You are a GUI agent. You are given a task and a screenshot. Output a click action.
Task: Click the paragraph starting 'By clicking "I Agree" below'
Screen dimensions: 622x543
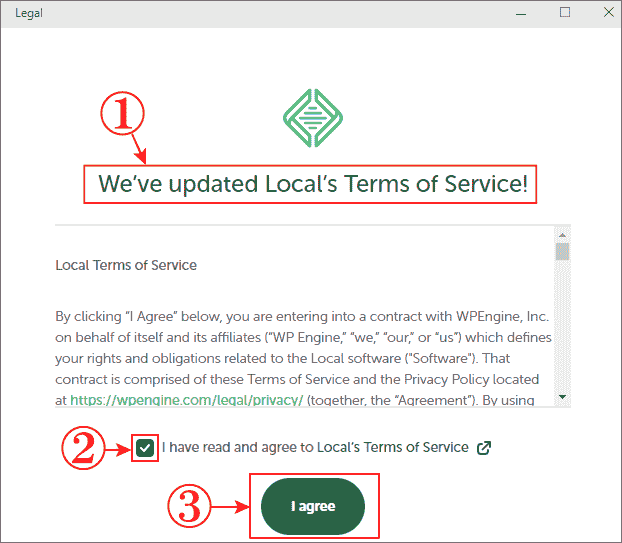tap(303, 358)
